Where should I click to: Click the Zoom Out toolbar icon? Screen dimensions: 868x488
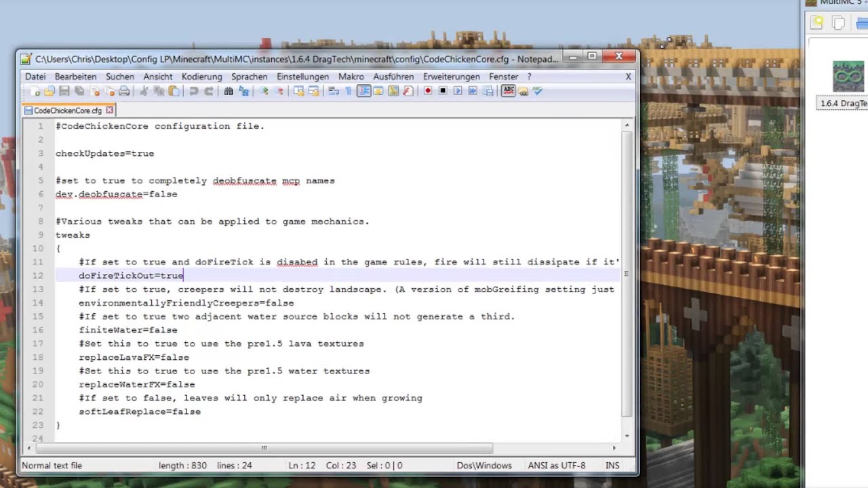[x=279, y=91]
